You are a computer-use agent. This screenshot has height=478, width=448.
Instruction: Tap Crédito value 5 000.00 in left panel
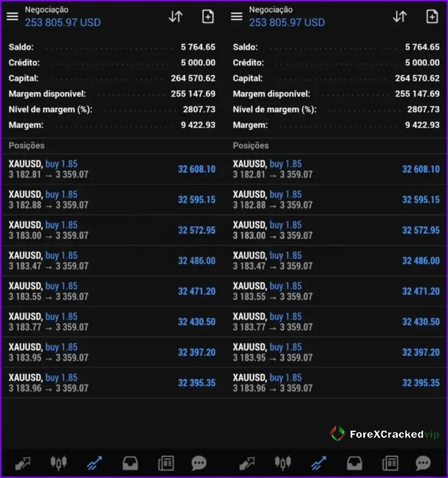coord(198,62)
